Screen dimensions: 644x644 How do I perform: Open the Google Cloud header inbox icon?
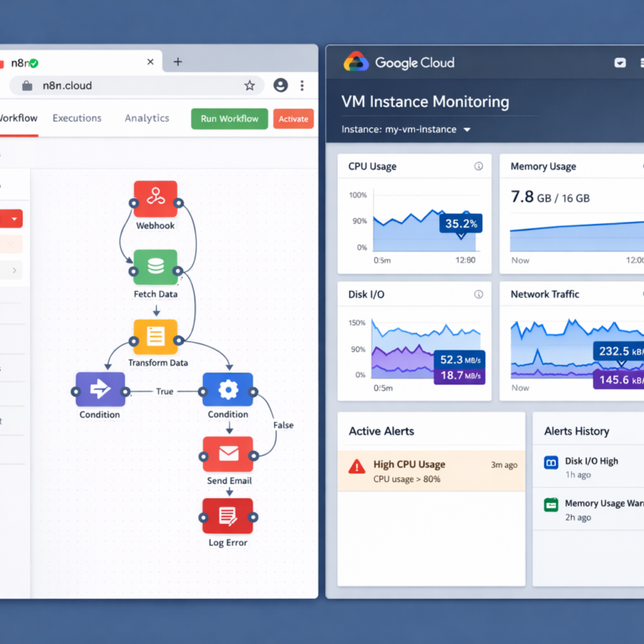pos(621,63)
